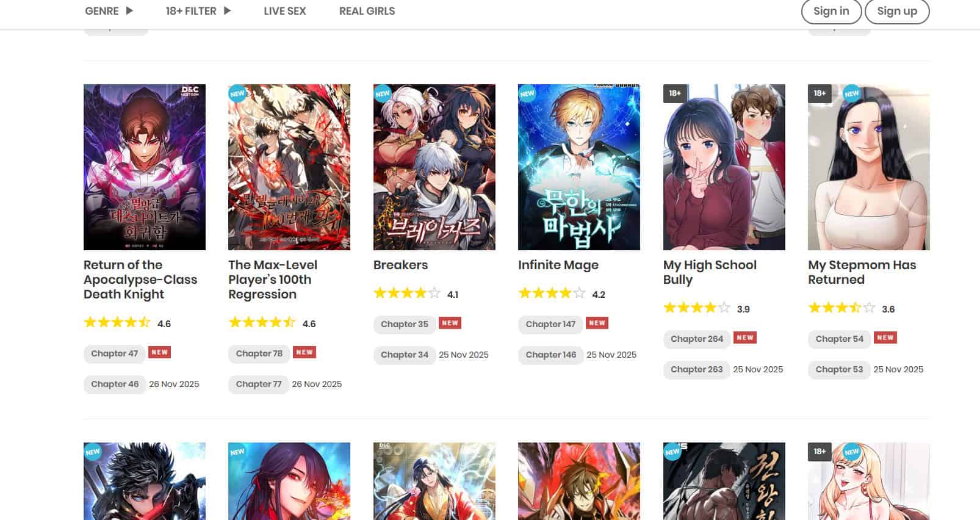
Task: Open Chapter 147 of Infinite Mage
Action: 550,324
